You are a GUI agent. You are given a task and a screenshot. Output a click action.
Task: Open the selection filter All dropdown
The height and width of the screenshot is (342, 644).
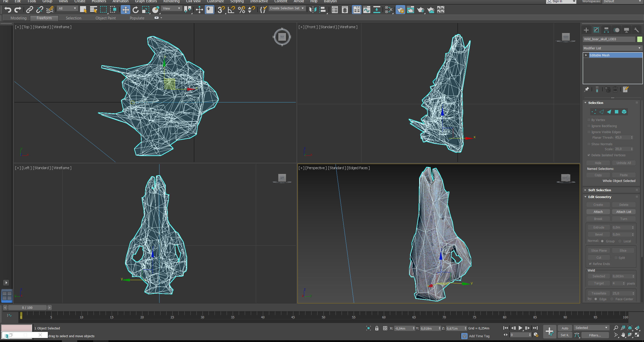pyautogui.click(x=67, y=8)
